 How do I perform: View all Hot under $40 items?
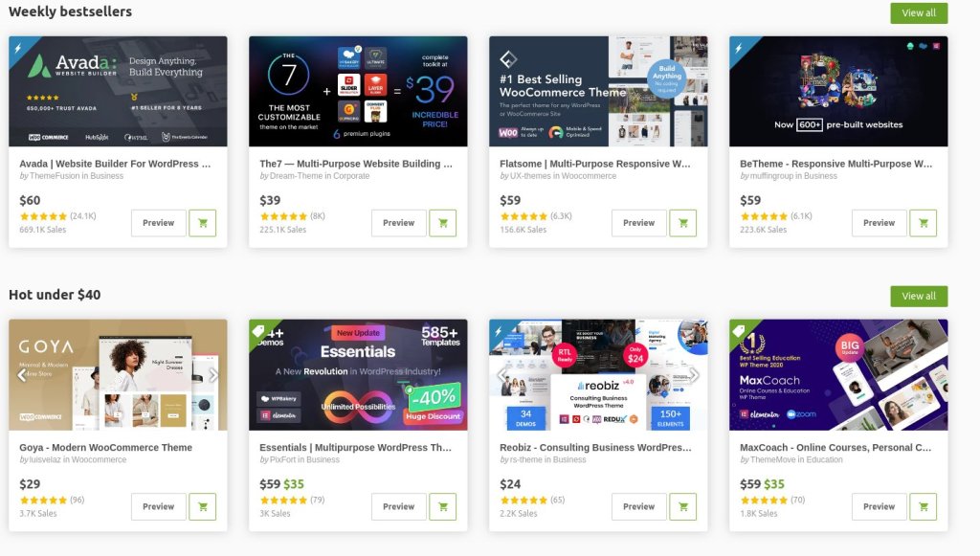pyautogui.click(x=919, y=296)
